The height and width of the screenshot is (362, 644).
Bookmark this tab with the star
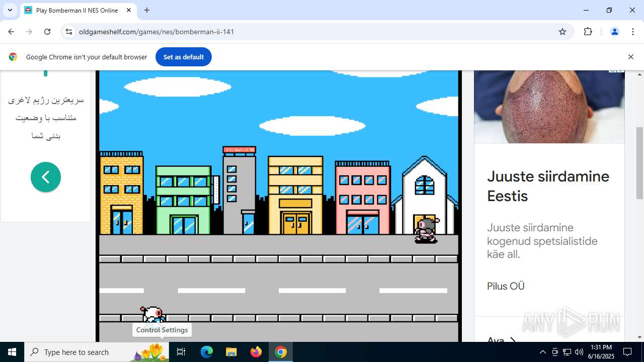[x=562, y=32]
